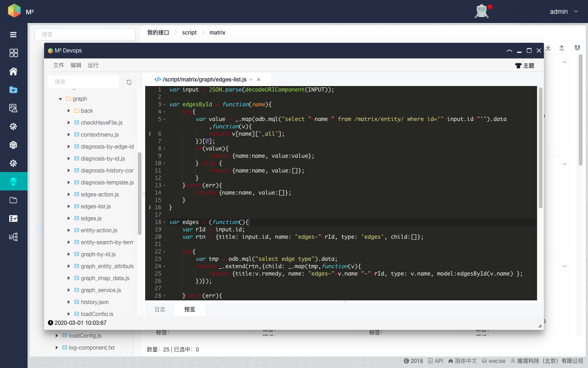The width and height of the screenshot is (588, 368).
Task: Expand loadConfig.js arrow in background tree
Action: pos(57,336)
